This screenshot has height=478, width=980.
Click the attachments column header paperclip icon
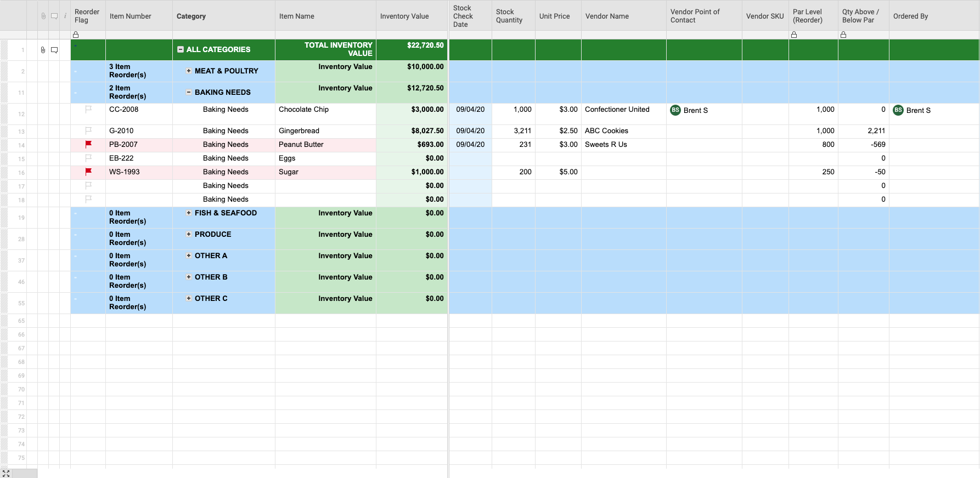(43, 16)
